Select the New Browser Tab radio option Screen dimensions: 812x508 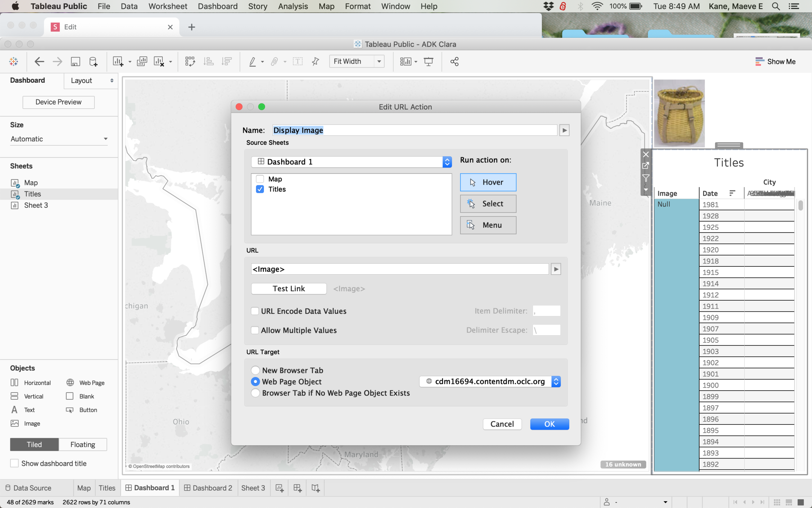tap(255, 370)
